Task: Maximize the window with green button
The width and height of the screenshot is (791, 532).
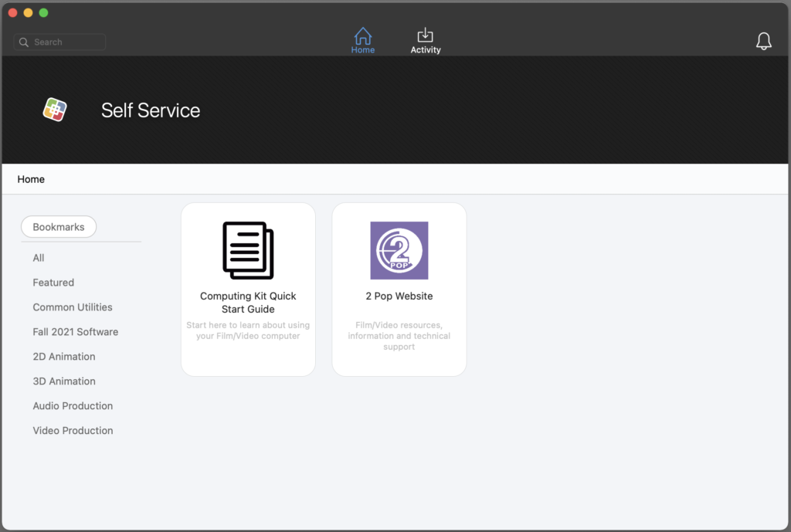Action: pyautogui.click(x=44, y=12)
